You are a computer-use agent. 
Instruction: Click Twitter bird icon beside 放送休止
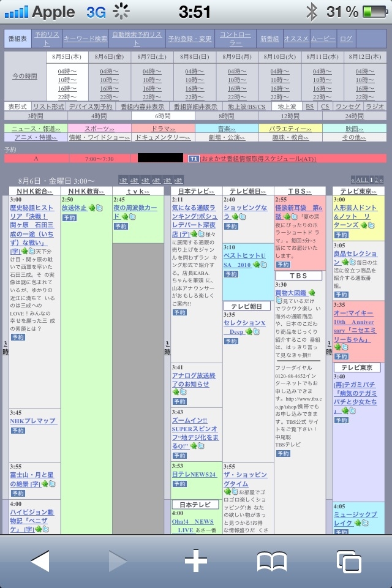pos(99,208)
